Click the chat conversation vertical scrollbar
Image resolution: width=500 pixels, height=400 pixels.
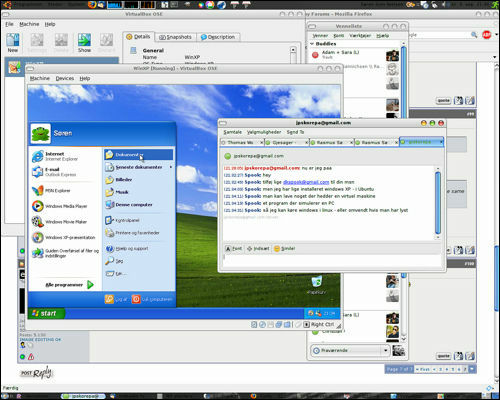438,203
